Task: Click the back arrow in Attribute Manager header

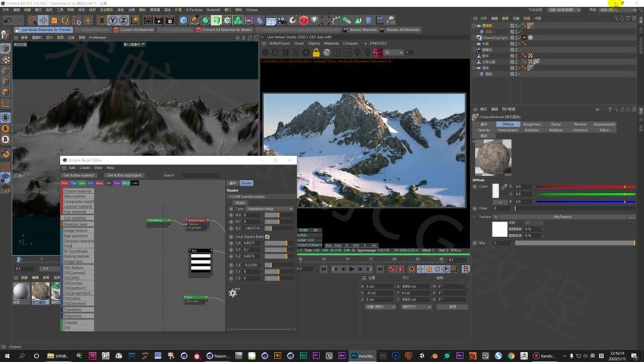Action: [x=598, y=110]
